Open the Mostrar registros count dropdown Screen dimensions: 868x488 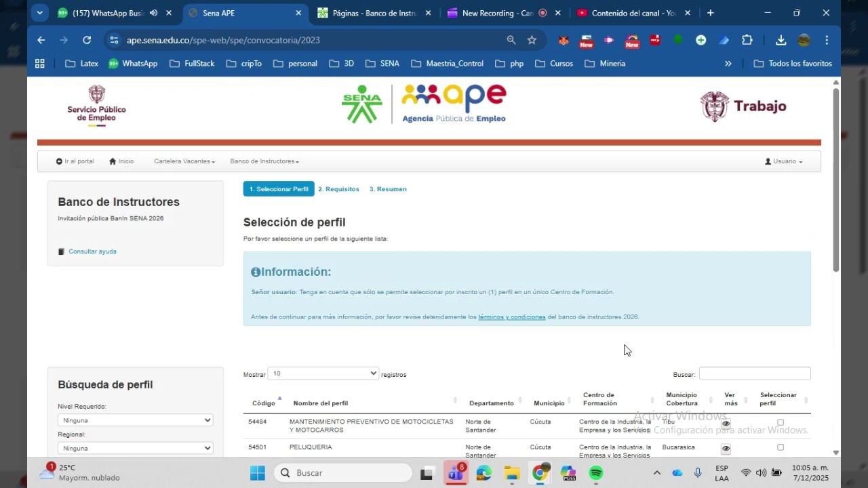point(323,373)
